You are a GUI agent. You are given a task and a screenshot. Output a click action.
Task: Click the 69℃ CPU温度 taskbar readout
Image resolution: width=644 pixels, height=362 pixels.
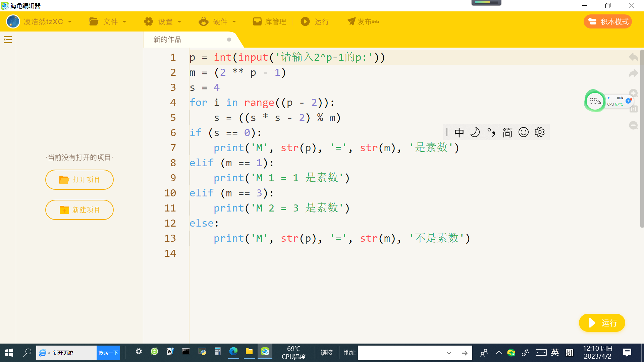pyautogui.click(x=294, y=353)
